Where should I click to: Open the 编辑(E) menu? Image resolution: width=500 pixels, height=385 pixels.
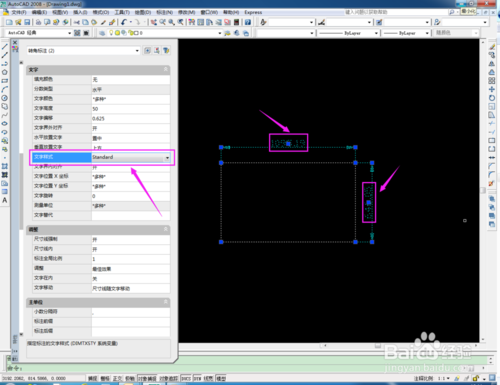tap(39, 12)
